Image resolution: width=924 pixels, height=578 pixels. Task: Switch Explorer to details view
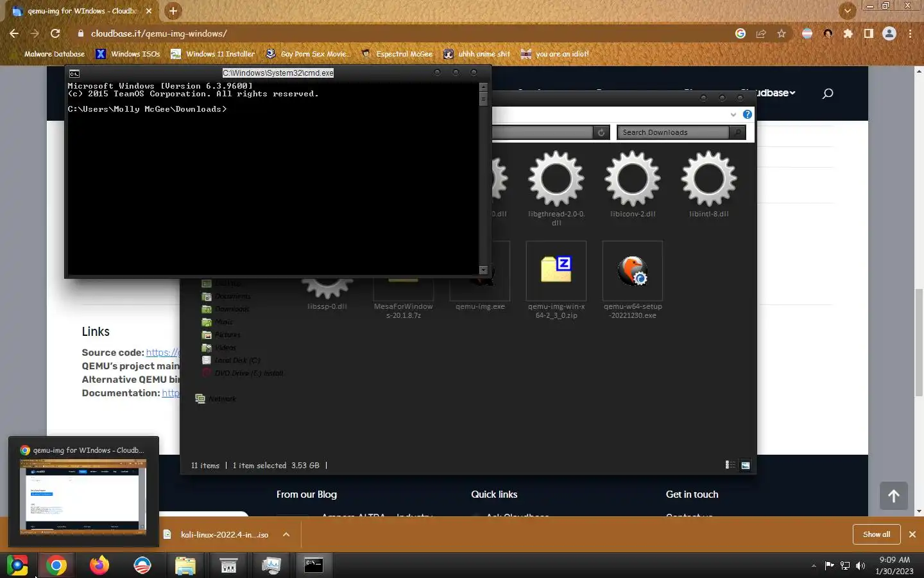pyautogui.click(x=730, y=465)
